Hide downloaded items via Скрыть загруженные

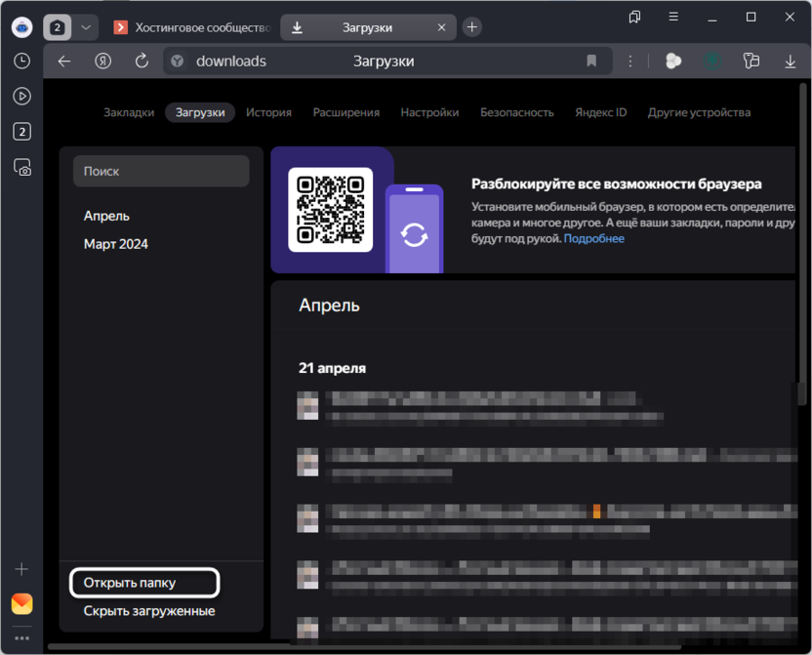149,611
